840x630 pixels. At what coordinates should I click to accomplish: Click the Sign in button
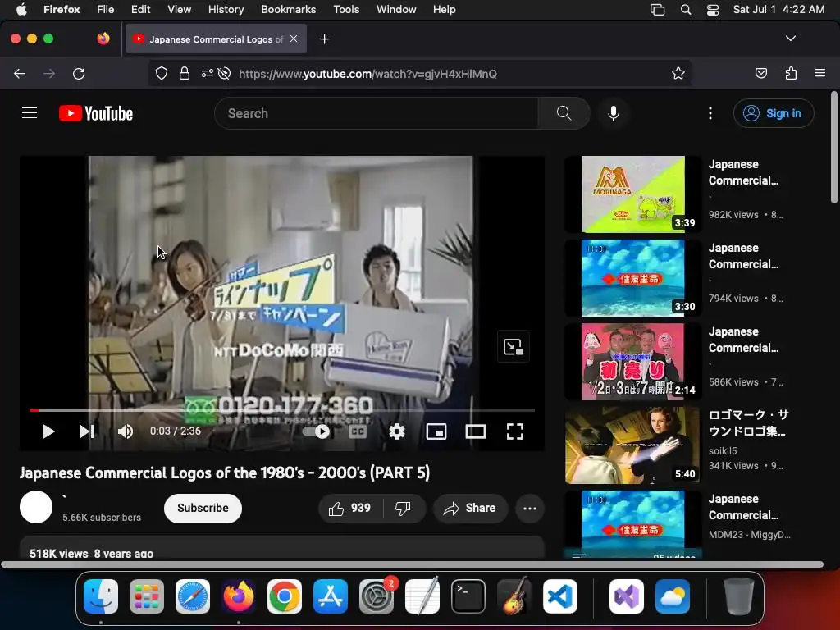click(774, 113)
